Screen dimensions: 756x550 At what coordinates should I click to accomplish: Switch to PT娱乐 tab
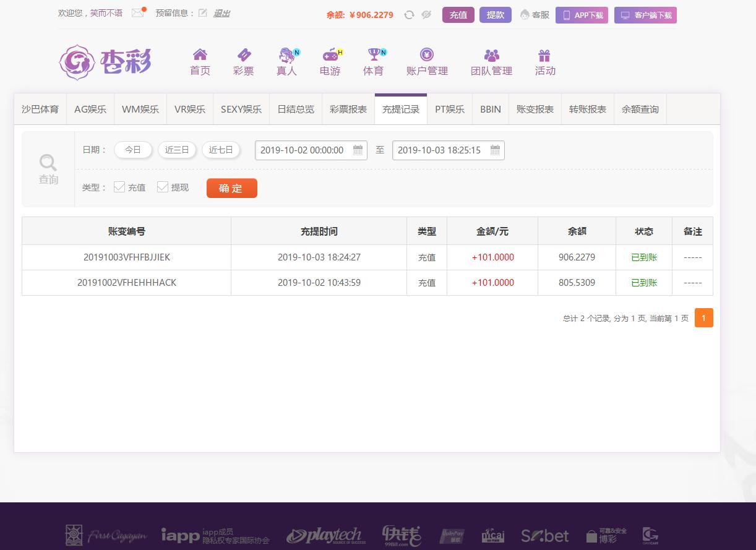pos(450,110)
